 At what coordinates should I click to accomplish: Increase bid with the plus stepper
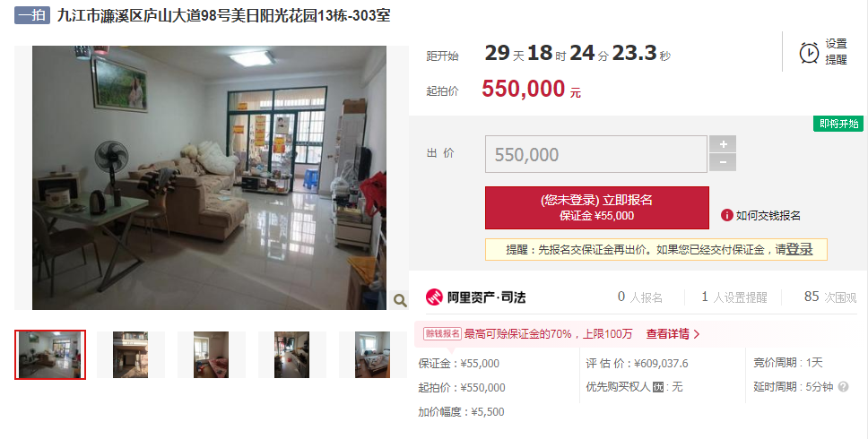[x=723, y=144]
